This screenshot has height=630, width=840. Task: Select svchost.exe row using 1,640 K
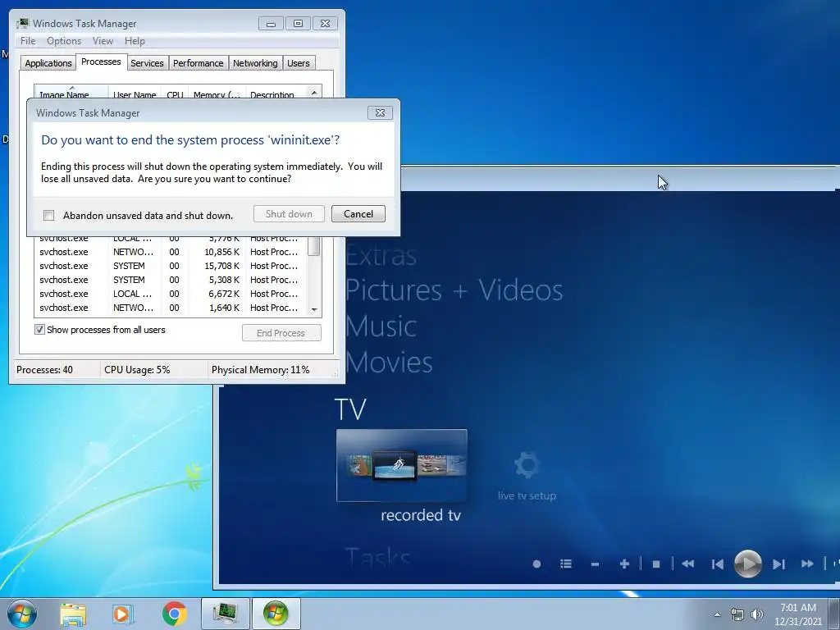171,308
